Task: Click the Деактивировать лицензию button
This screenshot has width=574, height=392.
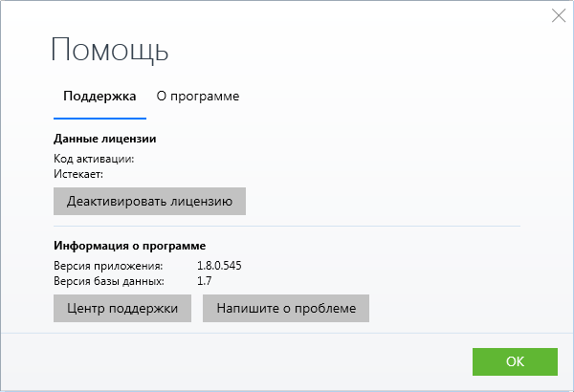Action: point(149,202)
